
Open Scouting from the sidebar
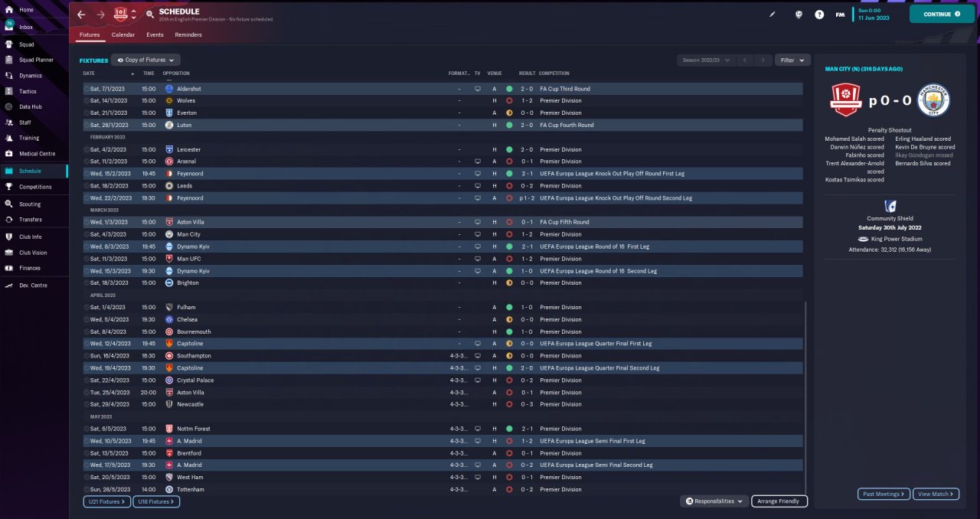[x=30, y=204]
